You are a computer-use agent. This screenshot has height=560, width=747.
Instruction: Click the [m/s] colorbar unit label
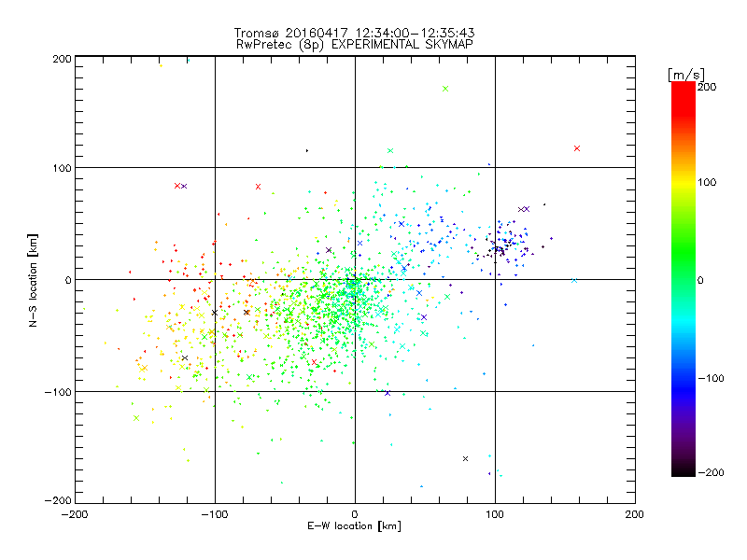[x=686, y=75]
